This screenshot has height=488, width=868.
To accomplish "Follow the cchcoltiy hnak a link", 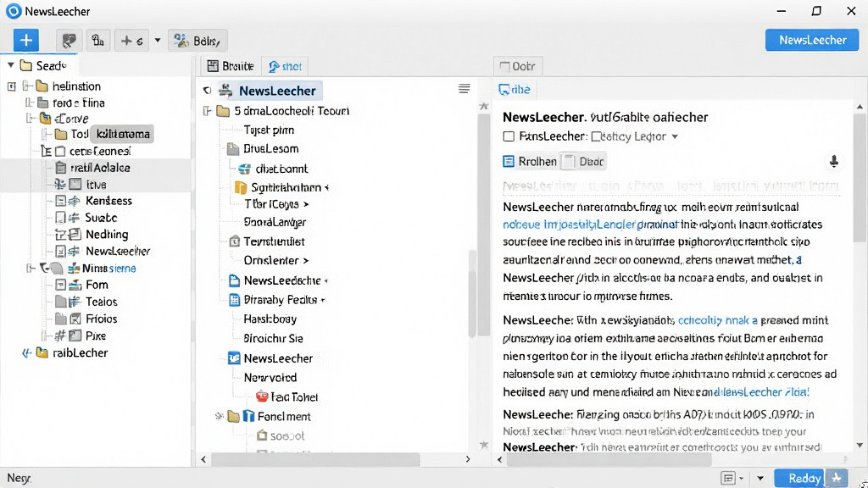I will click(x=717, y=319).
